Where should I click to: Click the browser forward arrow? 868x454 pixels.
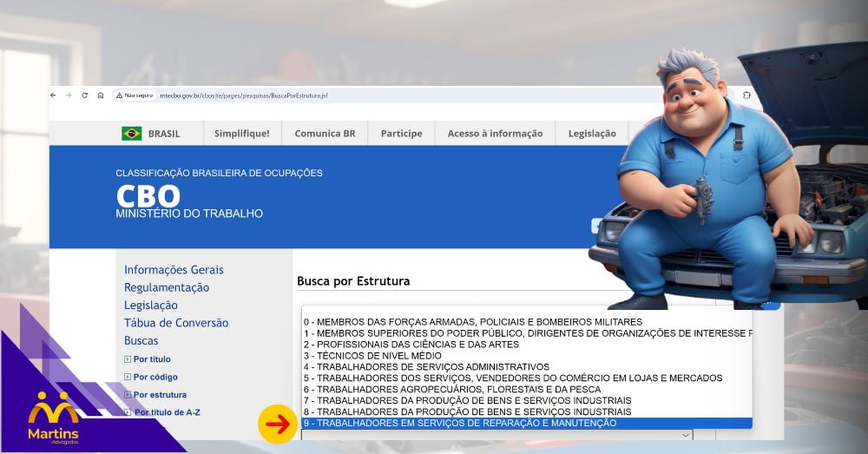pyautogui.click(x=69, y=95)
